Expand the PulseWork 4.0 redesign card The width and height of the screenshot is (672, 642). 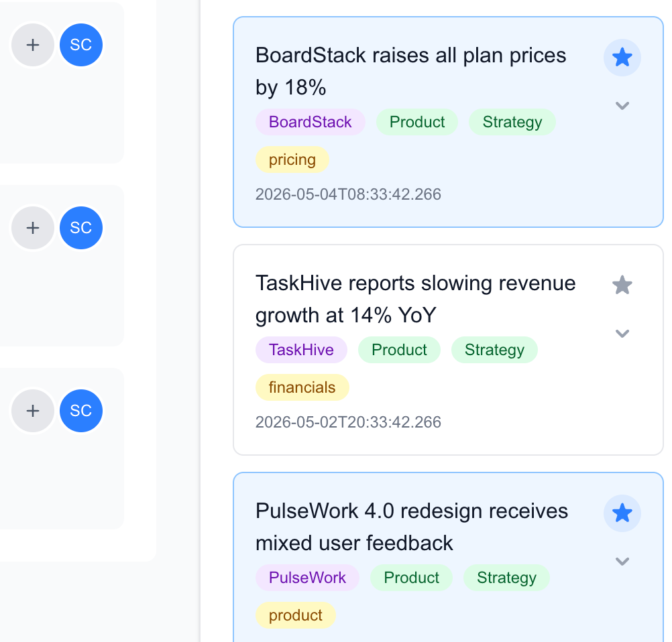622,561
